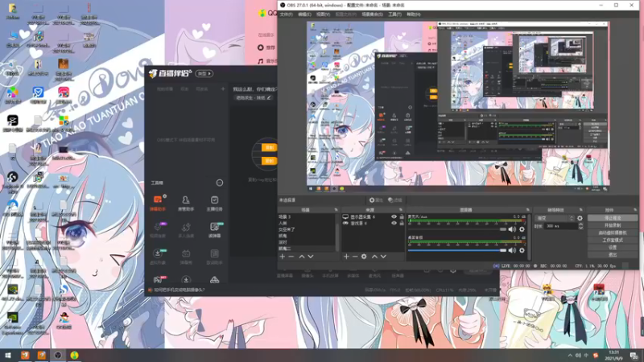
Task: Open the Windows Start menu
Action: point(8,355)
